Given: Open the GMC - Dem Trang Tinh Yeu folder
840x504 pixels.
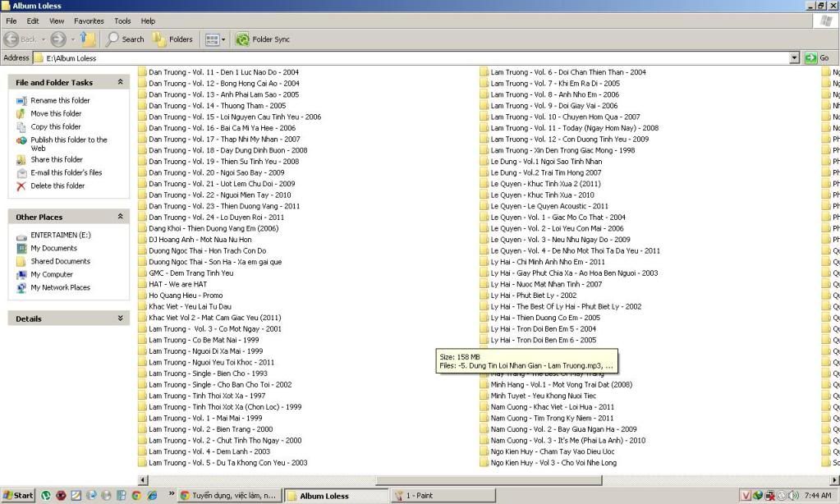Looking at the screenshot, I should click(190, 273).
